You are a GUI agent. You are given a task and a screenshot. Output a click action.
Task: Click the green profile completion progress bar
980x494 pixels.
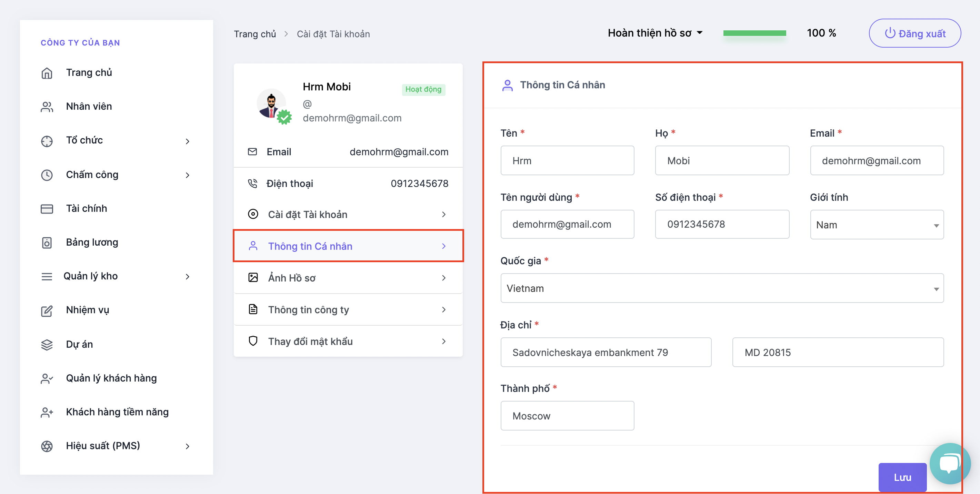[754, 33]
